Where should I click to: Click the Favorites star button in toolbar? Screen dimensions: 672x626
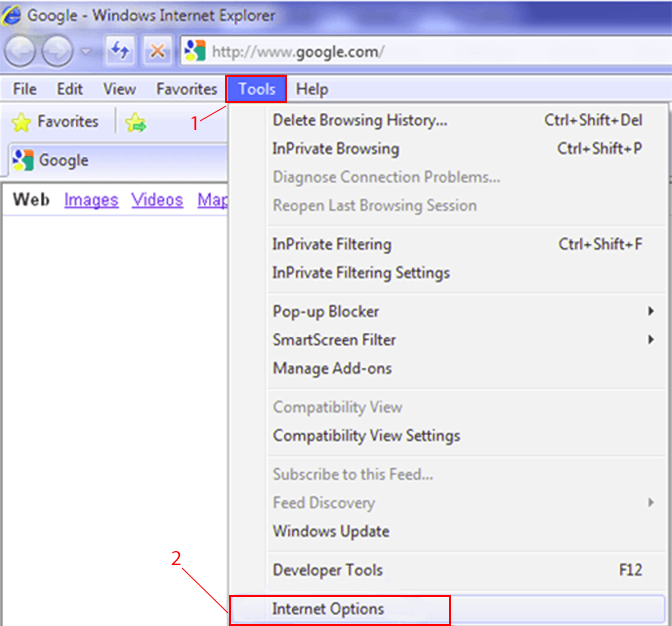(55, 122)
